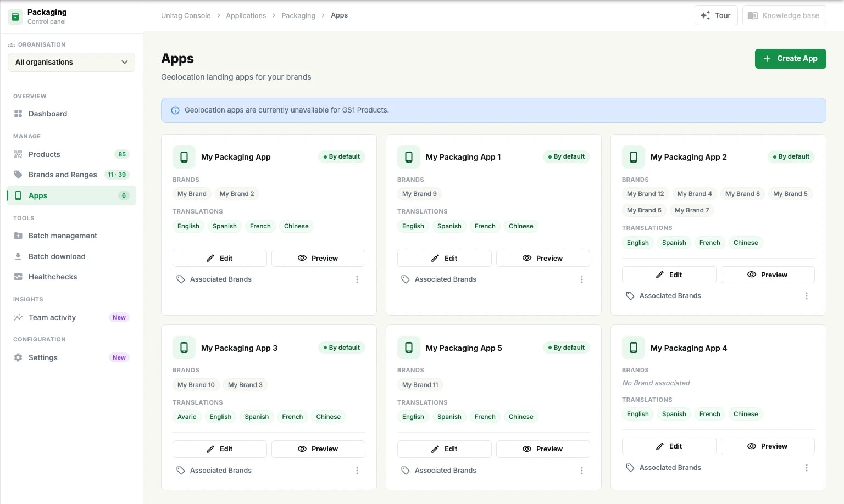Click the Batch management folder icon
Image resolution: width=844 pixels, height=504 pixels.
point(18,236)
